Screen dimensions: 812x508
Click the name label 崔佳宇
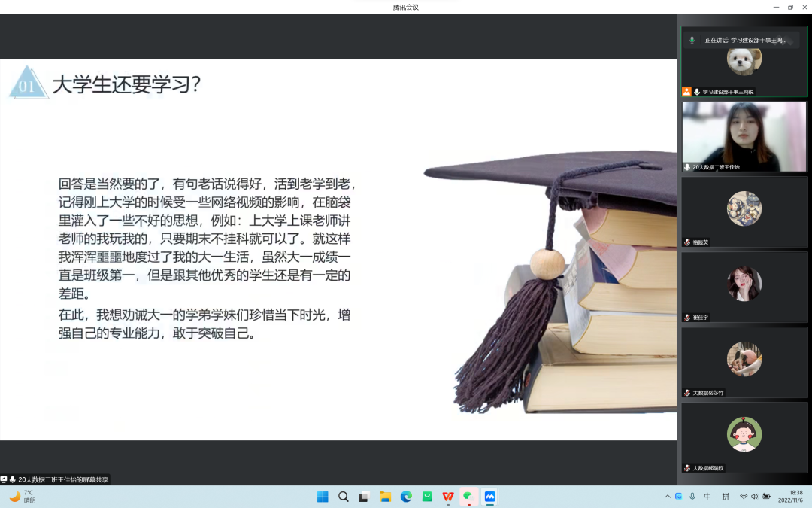point(701,318)
